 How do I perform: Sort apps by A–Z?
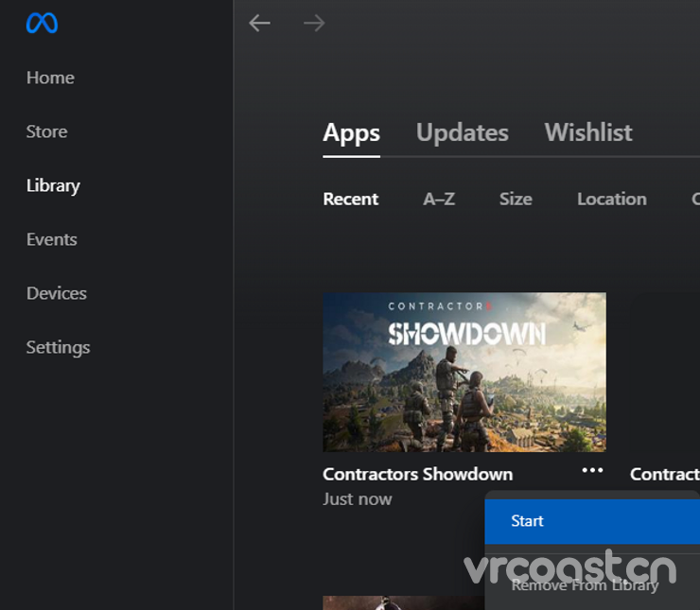439,199
